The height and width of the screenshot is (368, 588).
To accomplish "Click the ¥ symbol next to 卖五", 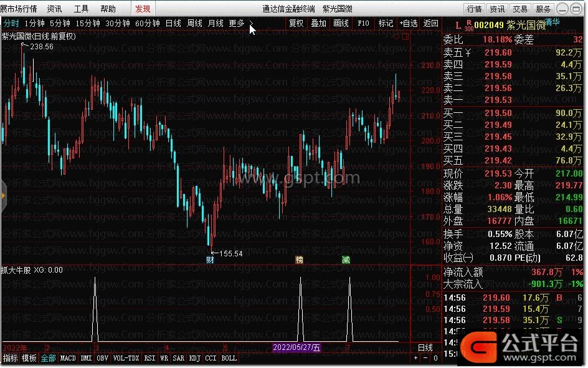I will (x=468, y=52).
